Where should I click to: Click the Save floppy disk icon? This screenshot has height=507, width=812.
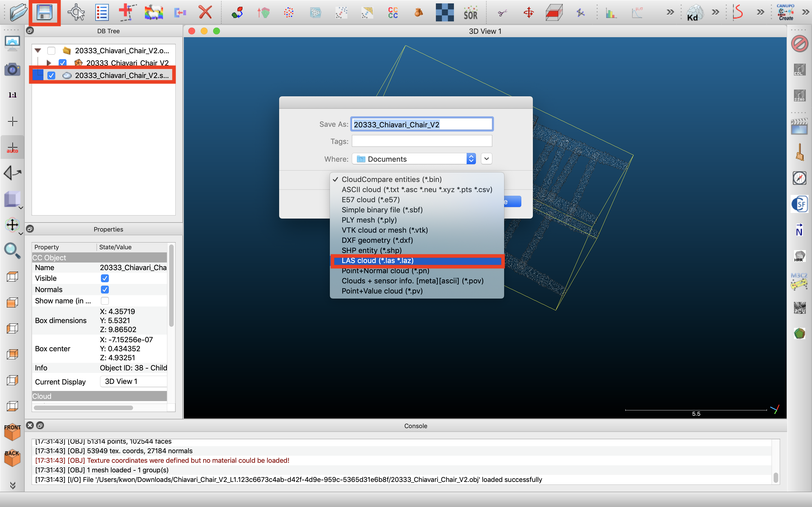45,13
